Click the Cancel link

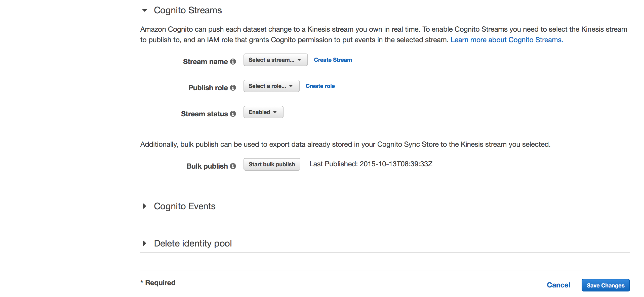click(x=558, y=285)
